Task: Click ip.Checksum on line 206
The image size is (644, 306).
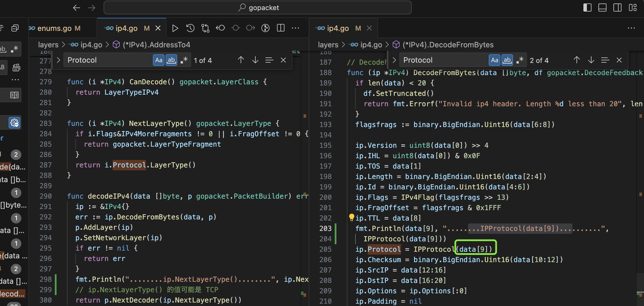Action: click(378, 260)
